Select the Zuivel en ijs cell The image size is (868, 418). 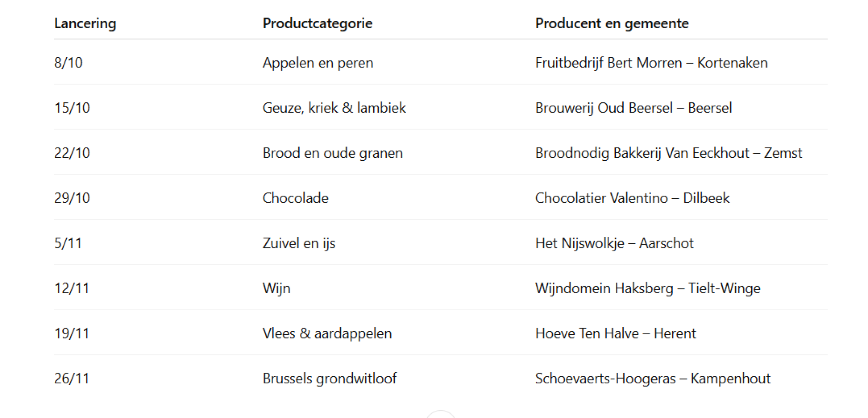tap(299, 243)
